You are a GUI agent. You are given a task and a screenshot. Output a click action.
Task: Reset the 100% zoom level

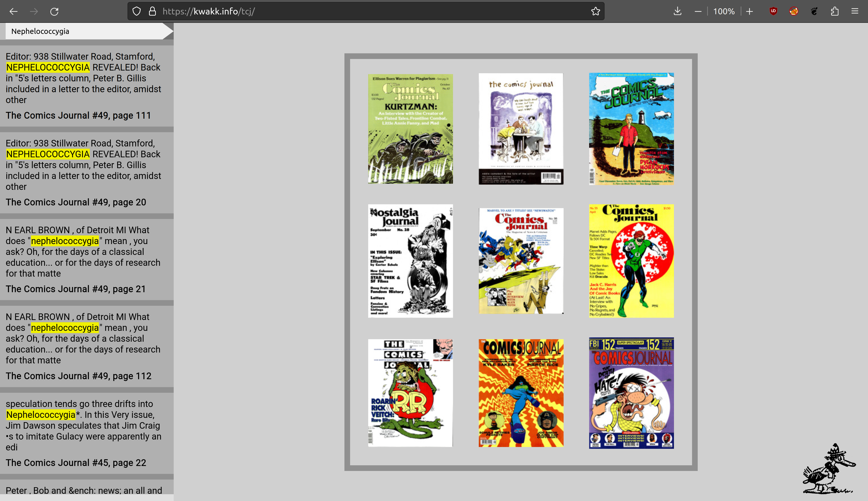(724, 11)
